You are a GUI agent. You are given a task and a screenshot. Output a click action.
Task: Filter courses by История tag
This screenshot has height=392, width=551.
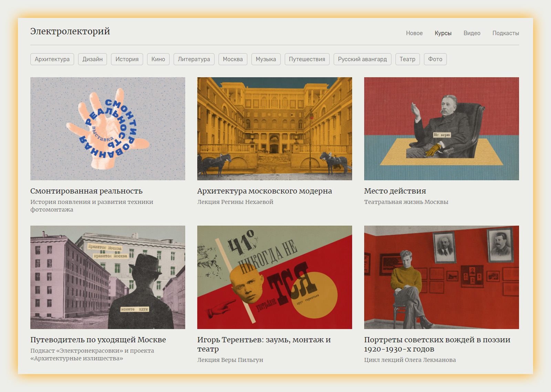127,59
